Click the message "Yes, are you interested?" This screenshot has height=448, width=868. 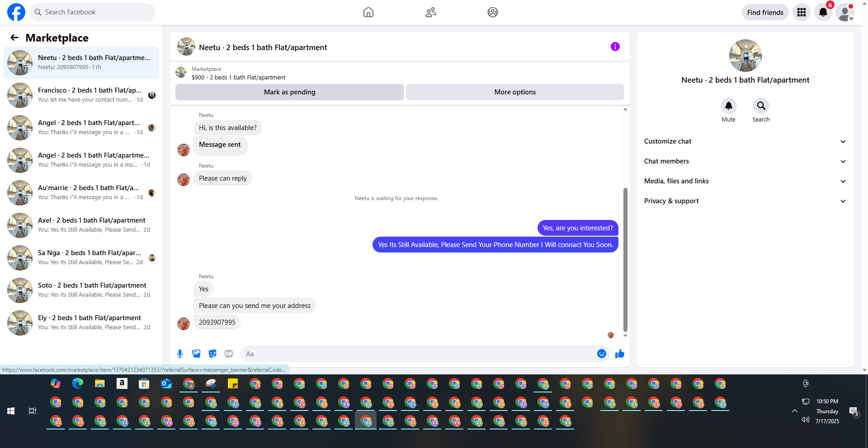(578, 228)
